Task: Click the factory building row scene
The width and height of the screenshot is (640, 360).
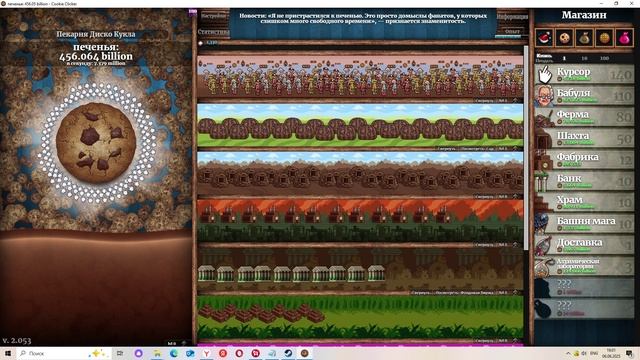Action: pyautogui.click(x=360, y=221)
